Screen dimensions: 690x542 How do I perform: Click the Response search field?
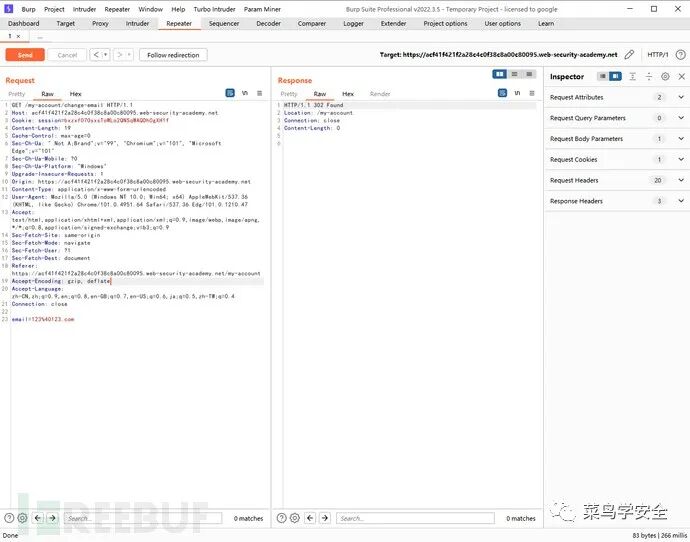(415, 518)
